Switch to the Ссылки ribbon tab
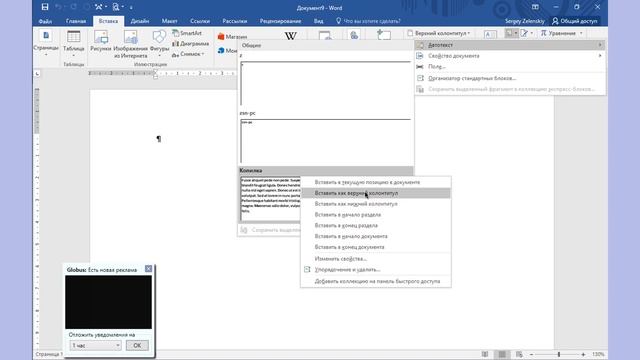The height and width of the screenshot is (360, 640). (200, 21)
